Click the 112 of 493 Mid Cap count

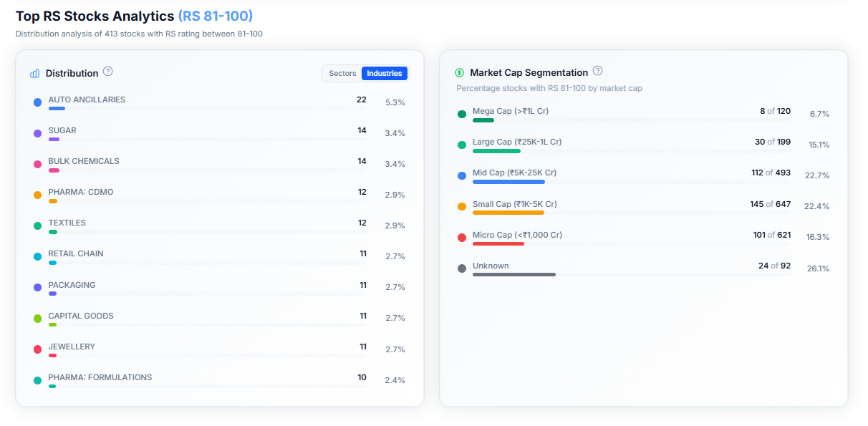[771, 173]
